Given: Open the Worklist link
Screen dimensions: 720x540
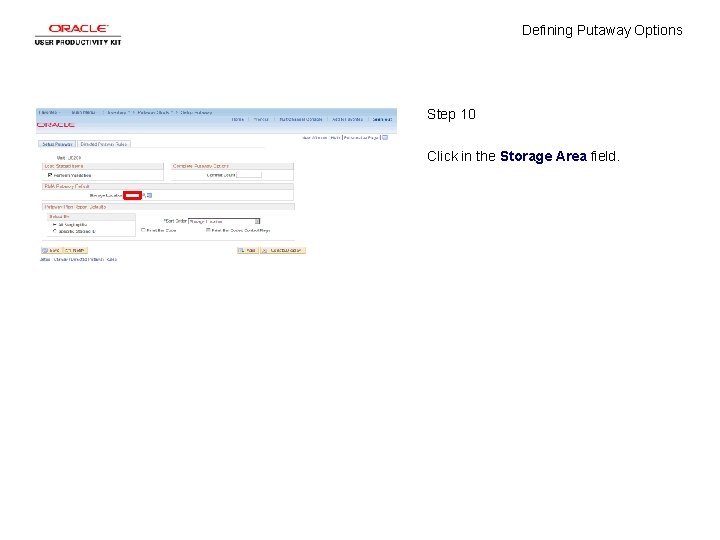Looking at the screenshot, I should (261, 119).
